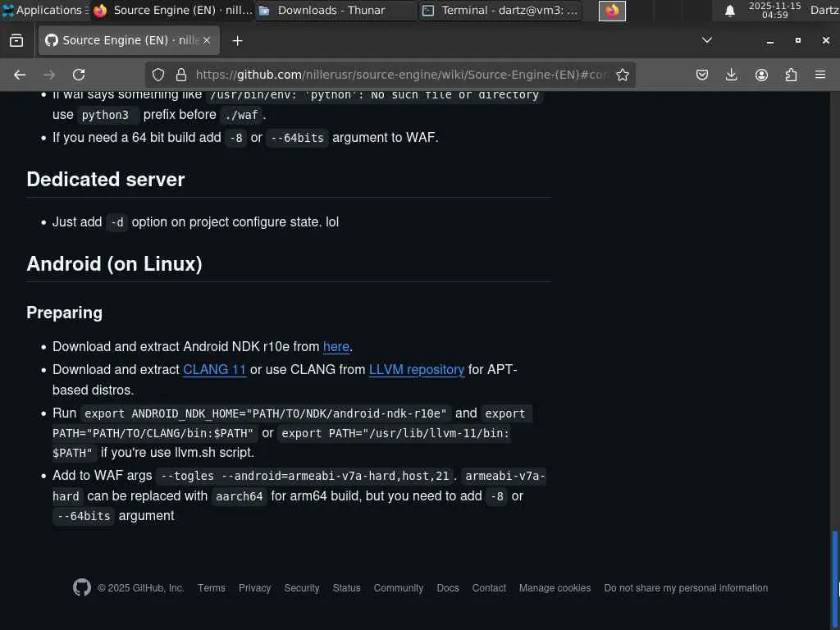Open the Docs footer link

448,587
